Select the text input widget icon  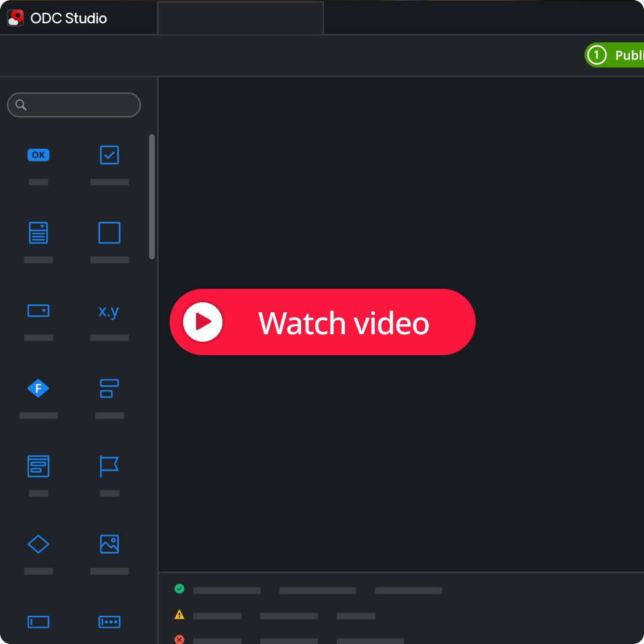[x=38, y=622]
